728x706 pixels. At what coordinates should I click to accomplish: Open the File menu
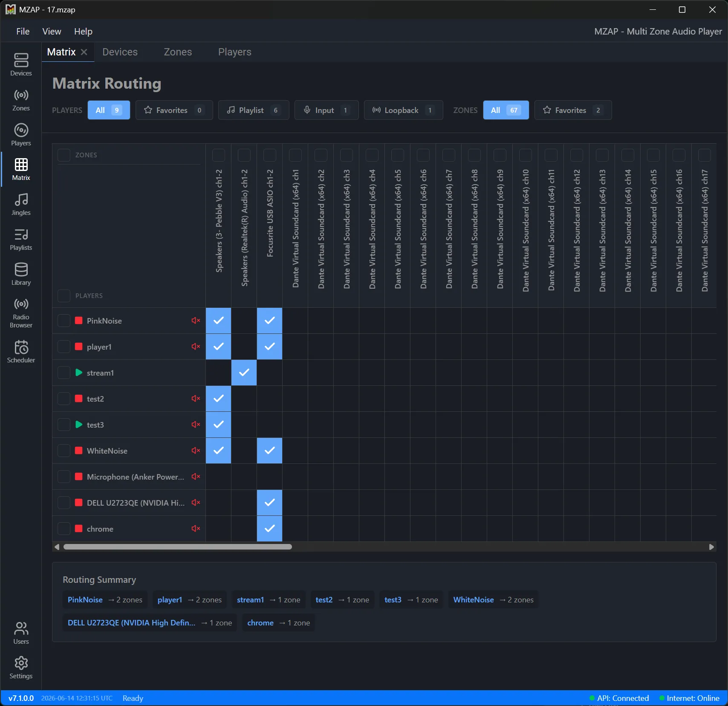click(x=23, y=32)
